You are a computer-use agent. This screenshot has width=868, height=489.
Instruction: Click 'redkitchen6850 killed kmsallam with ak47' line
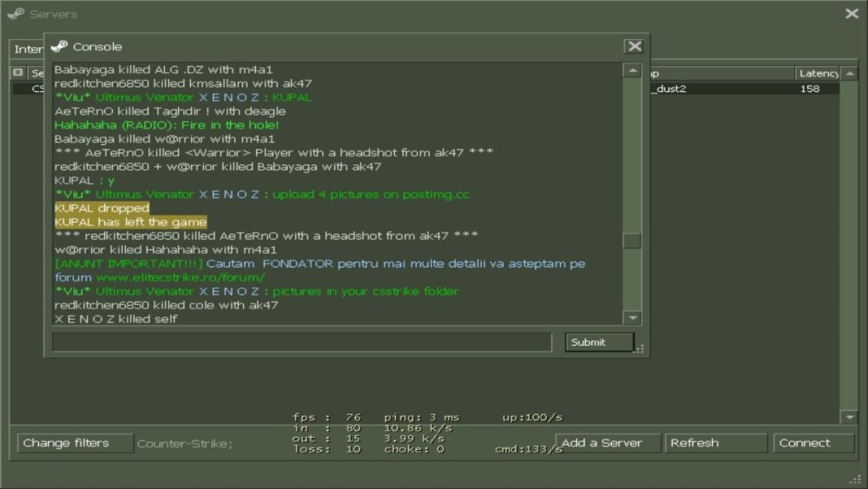click(183, 83)
